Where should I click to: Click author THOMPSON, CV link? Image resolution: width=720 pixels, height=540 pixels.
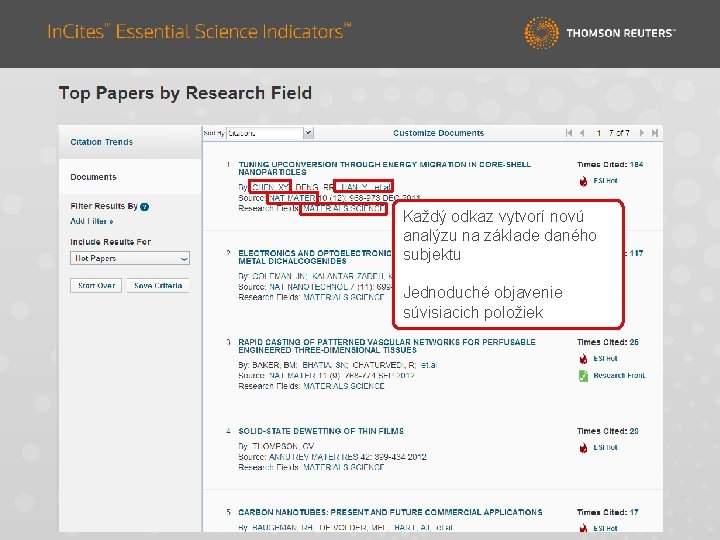(x=283, y=446)
